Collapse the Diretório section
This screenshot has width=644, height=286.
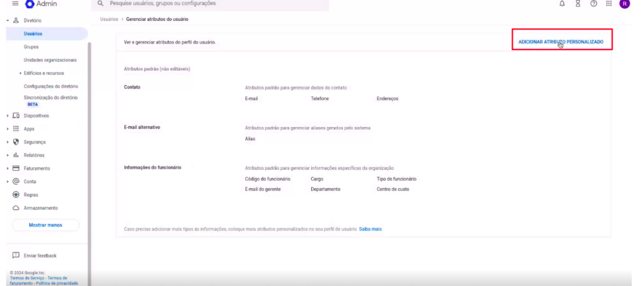(7, 20)
